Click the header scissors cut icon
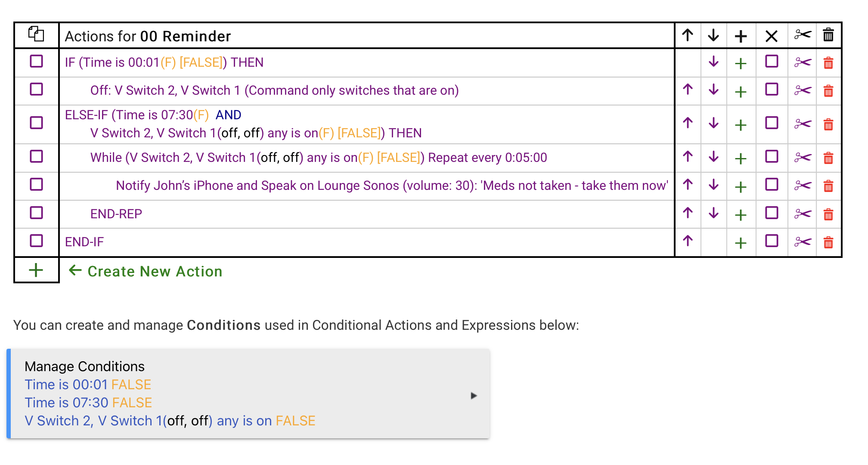The image size is (868, 465). pyautogui.click(x=803, y=34)
